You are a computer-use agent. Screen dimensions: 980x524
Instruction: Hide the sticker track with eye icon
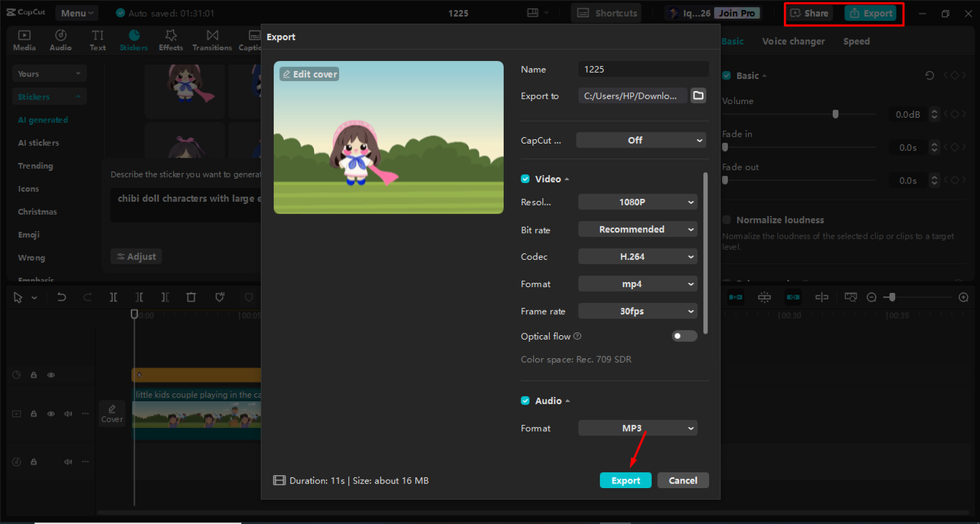(51, 375)
